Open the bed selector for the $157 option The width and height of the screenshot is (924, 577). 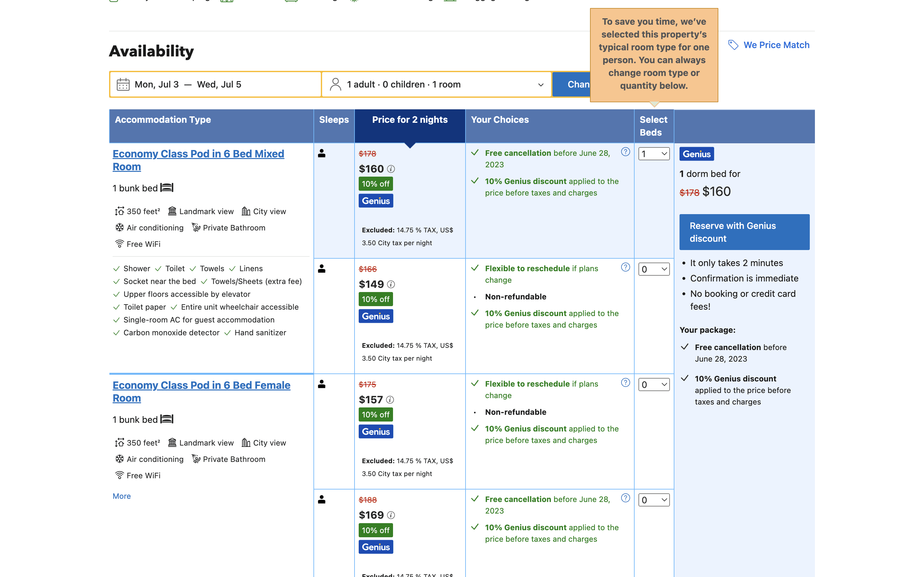pos(654,384)
